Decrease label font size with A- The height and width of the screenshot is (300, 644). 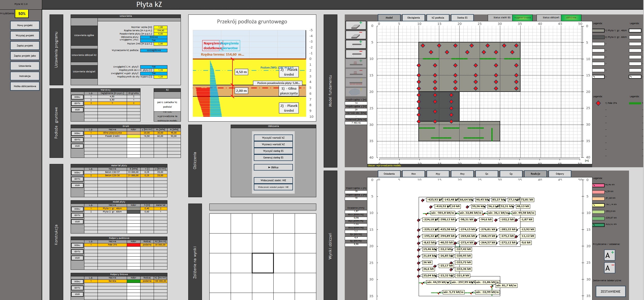pos(609,268)
